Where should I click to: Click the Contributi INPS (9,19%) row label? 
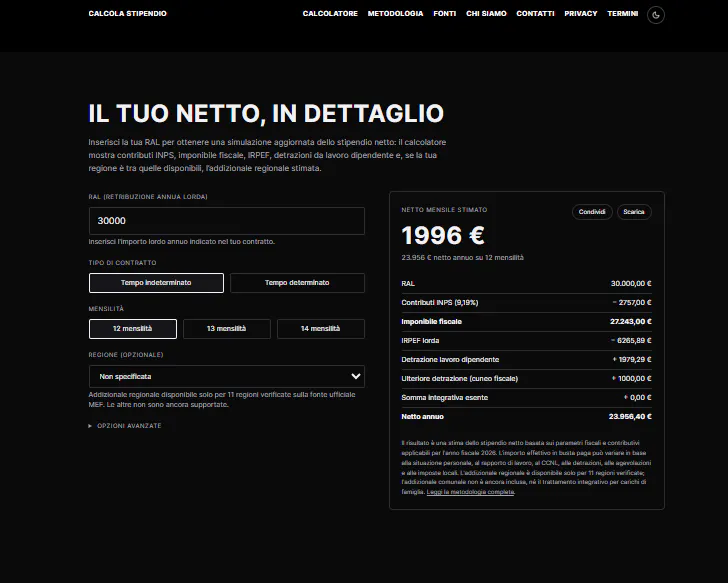440,303
